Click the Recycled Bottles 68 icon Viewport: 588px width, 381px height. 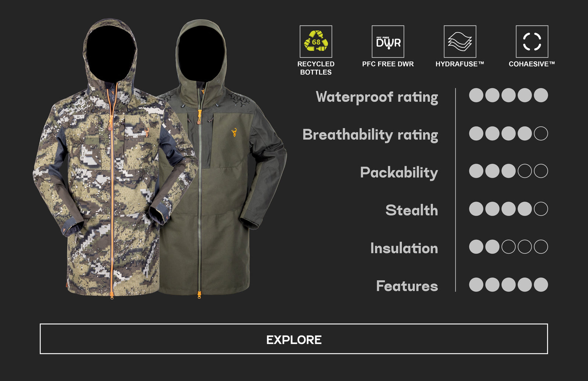pyautogui.click(x=316, y=41)
